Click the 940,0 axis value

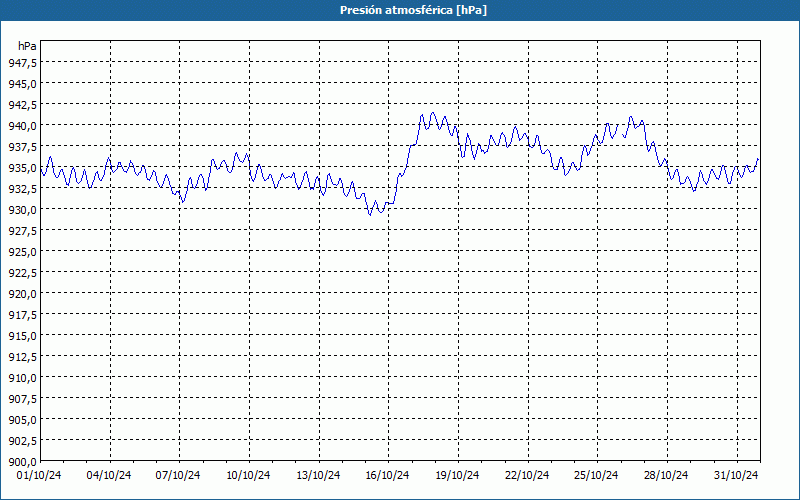click(x=22, y=126)
